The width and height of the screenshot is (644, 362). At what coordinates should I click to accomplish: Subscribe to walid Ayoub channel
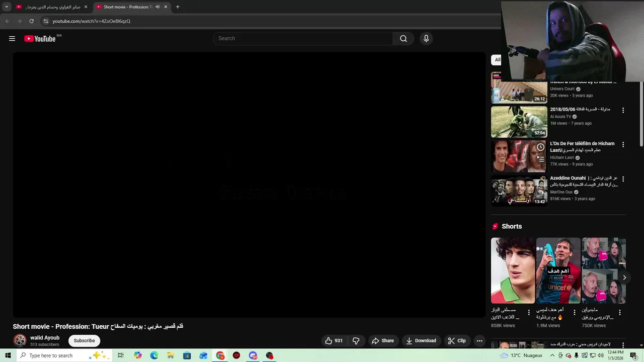tap(84, 341)
